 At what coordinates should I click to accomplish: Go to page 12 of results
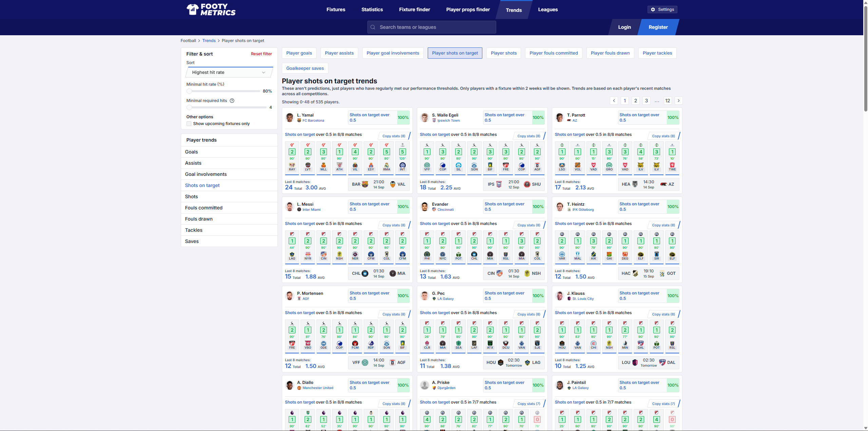(668, 101)
